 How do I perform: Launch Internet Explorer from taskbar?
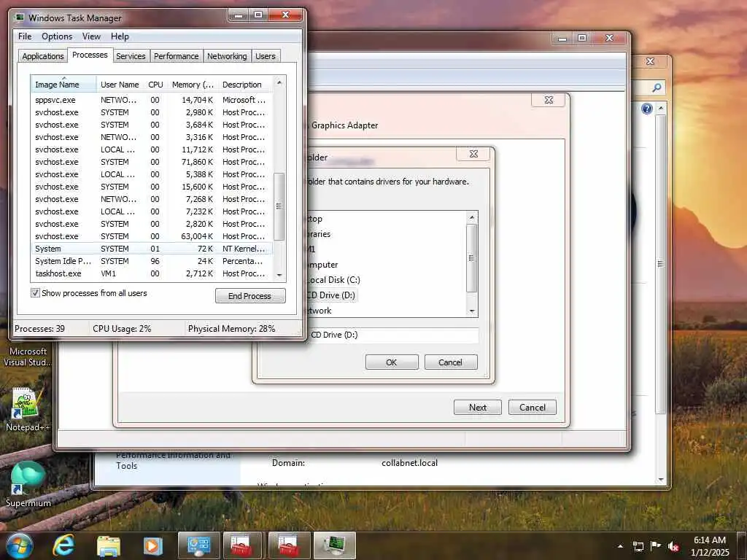pos(63,545)
